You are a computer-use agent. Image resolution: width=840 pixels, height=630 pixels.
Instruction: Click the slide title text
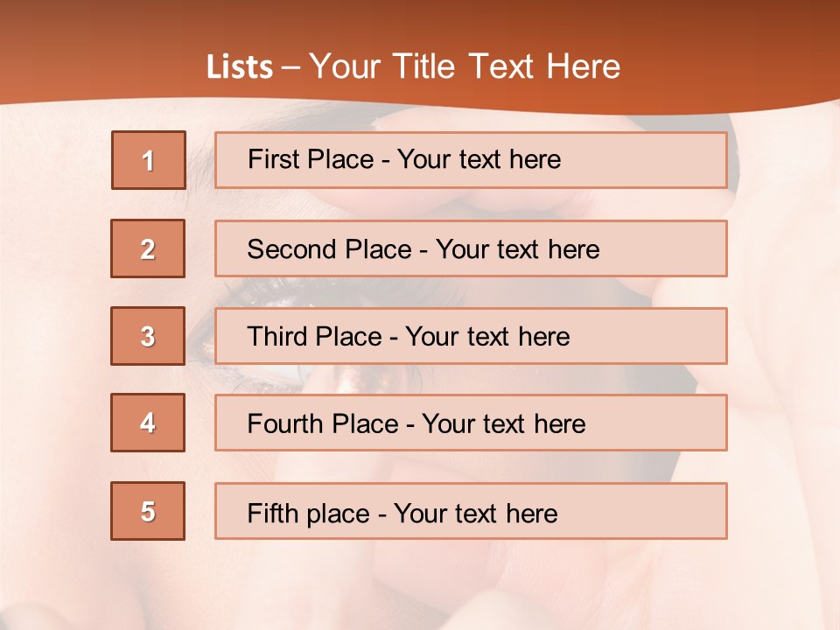tap(413, 66)
